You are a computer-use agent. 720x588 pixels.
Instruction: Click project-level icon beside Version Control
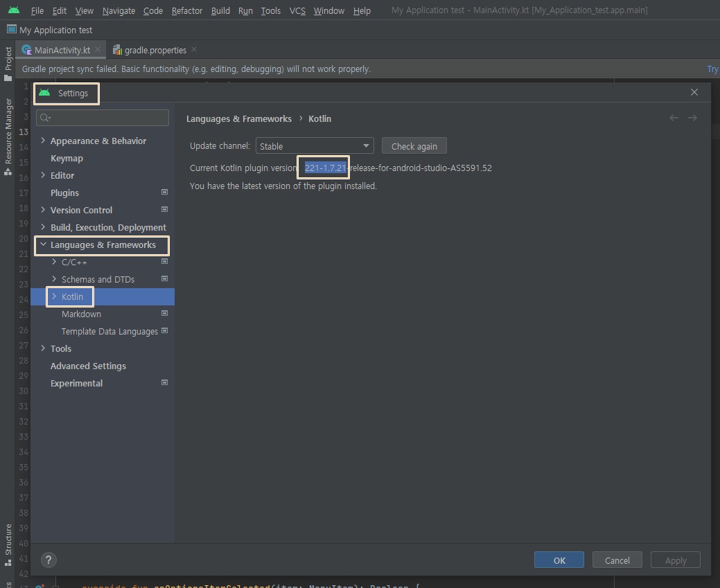(x=164, y=210)
